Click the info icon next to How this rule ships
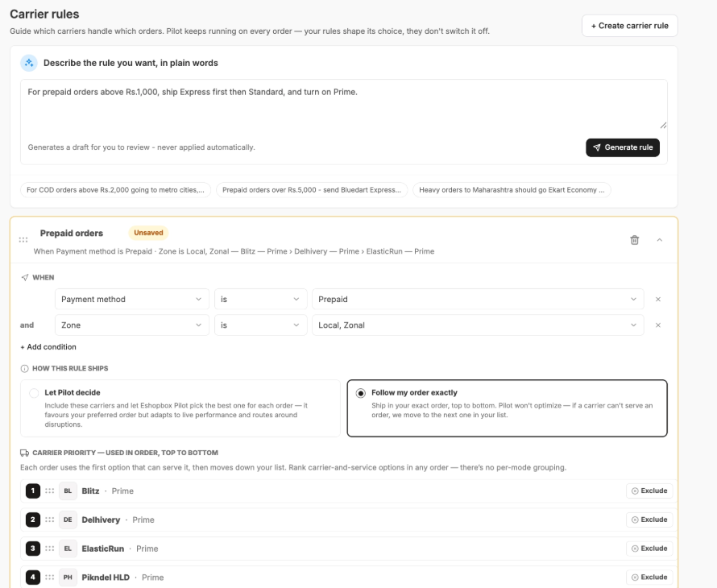This screenshot has height=588, width=717. tap(24, 369)
